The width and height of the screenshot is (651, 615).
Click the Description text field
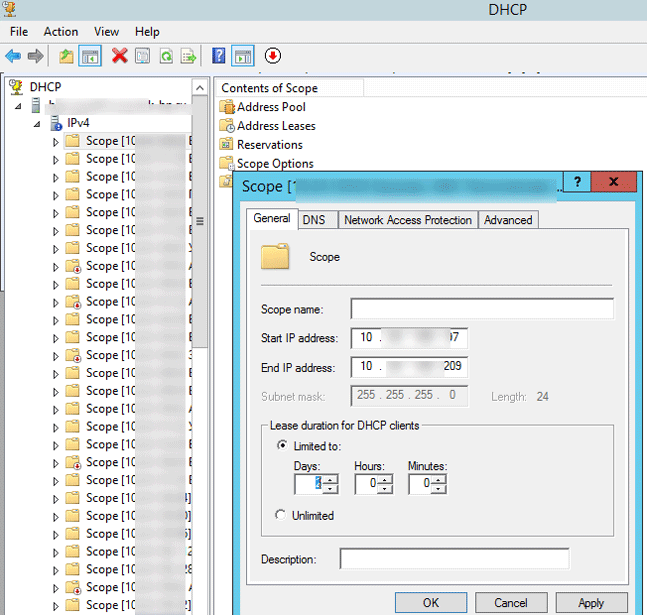[x=455, y=559]
